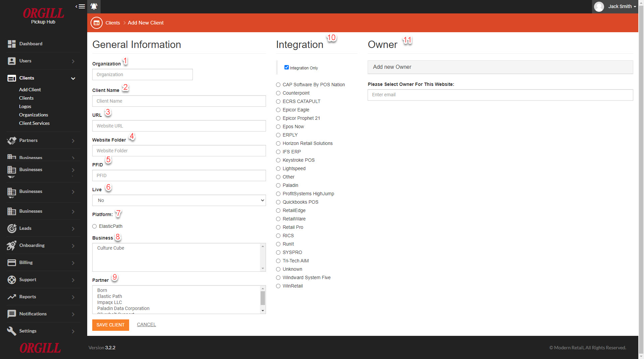This screenshot has height=359, width=644.
Task: Focus the PFID input field
Action: (179, 175)
